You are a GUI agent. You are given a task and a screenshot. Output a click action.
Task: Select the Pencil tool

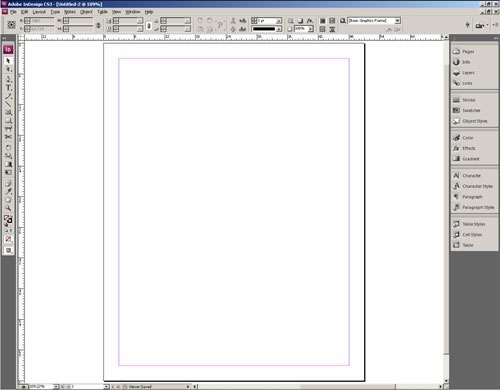coord(8,96)
